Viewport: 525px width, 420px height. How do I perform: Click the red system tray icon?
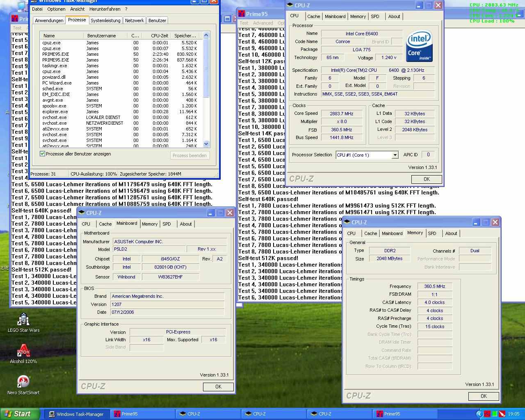click(487, 414)
